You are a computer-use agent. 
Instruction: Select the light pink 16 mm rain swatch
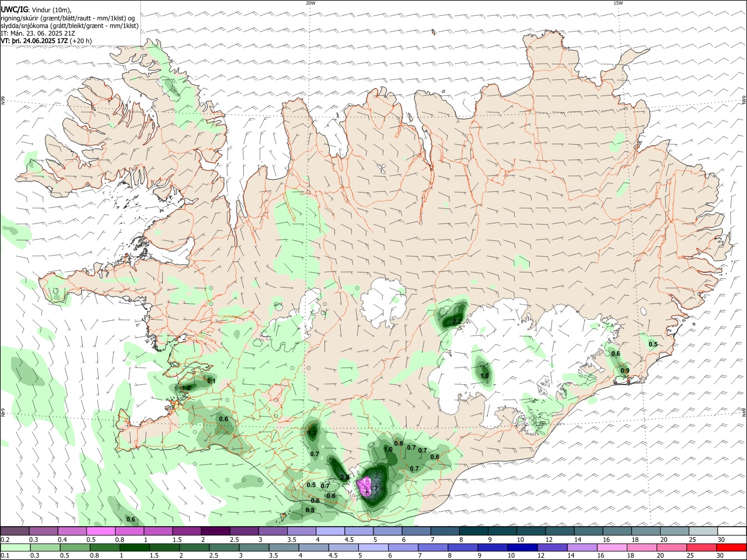tap(612, 547)
